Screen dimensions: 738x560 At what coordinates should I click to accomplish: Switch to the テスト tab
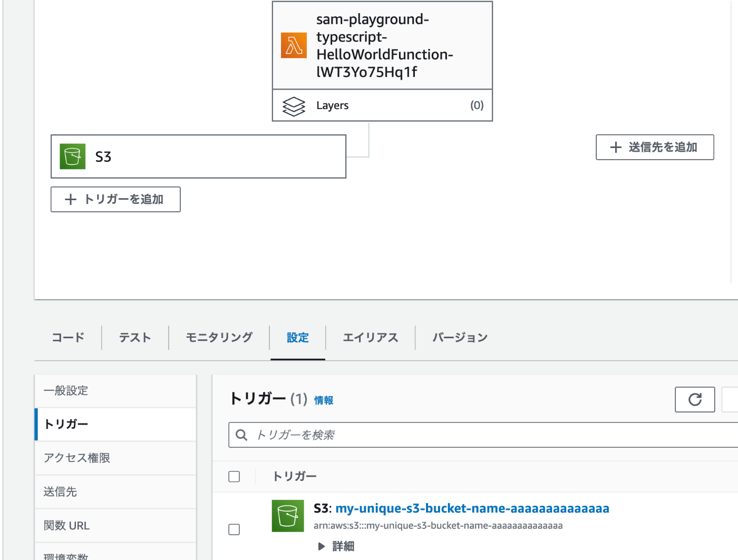tap(135, 338)
